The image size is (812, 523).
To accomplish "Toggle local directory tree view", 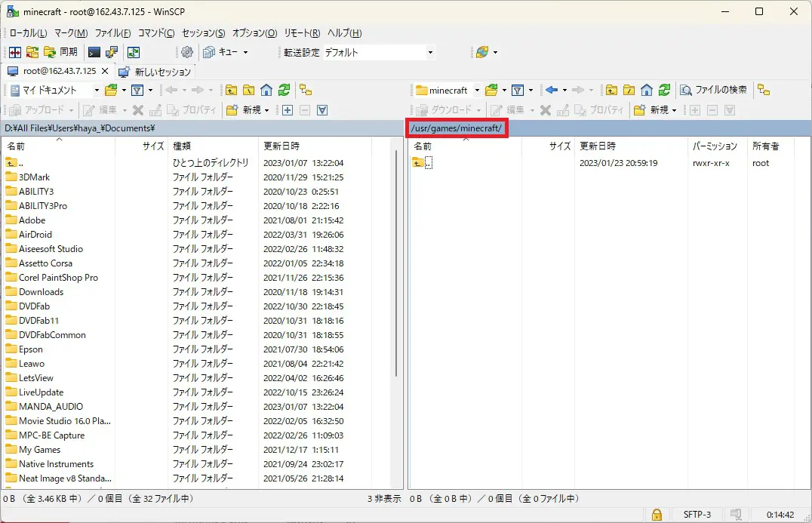I will pyautogui.click(x=306, y=90).
